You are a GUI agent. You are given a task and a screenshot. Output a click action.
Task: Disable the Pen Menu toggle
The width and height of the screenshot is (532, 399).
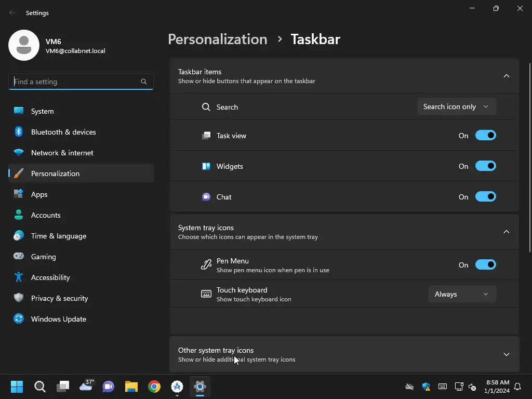pyautogui.click(x=486, y=264)
